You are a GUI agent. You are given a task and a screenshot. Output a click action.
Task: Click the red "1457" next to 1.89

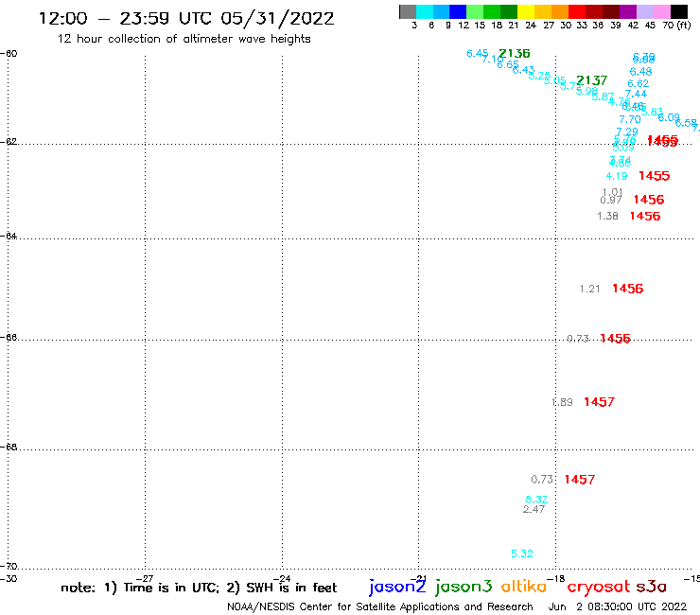[599, 402]
